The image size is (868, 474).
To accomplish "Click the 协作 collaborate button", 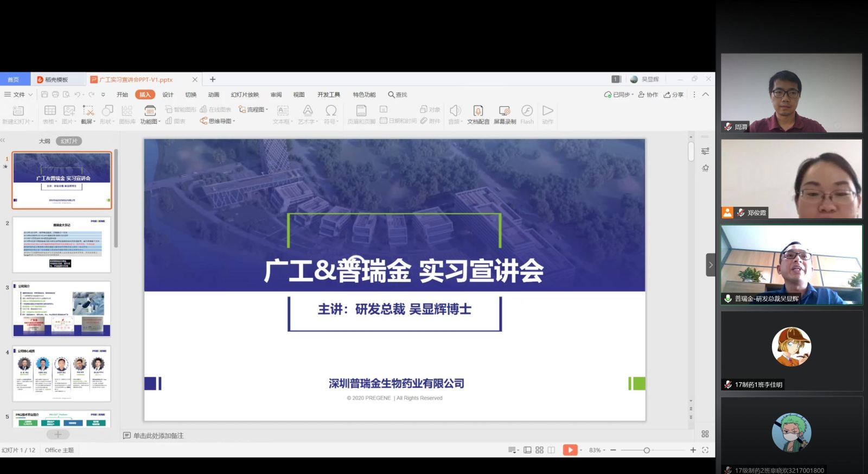I will [x=648, y=94].
